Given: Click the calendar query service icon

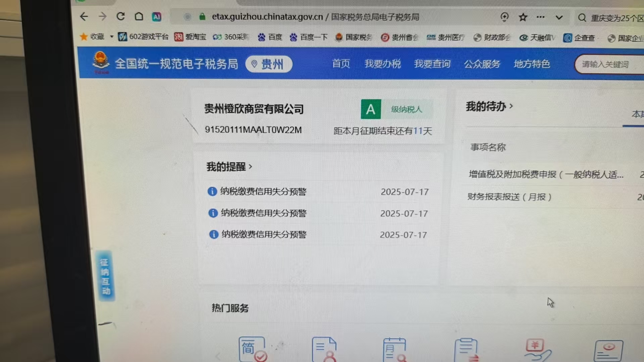Looking at the screenshot, I should coord(394,350).
